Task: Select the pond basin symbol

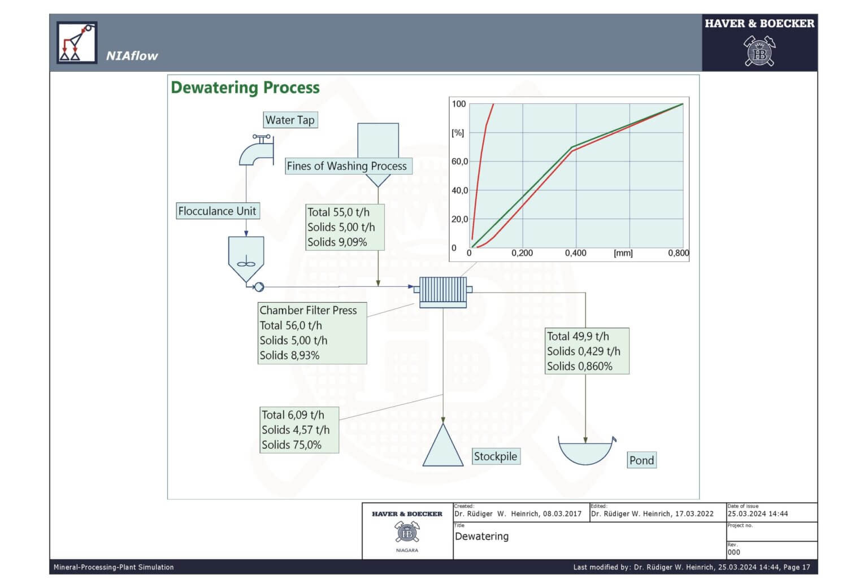Action: [x=587, y=450]
